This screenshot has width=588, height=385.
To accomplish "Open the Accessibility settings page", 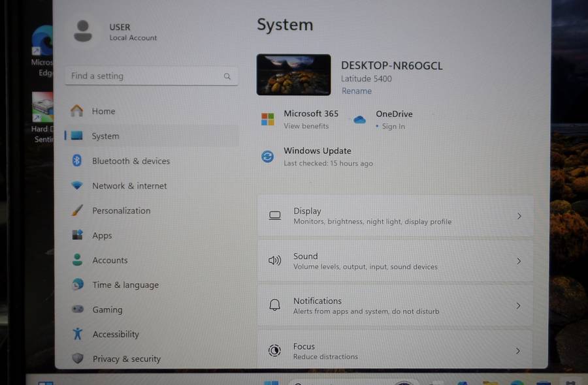I will point(116,334).
